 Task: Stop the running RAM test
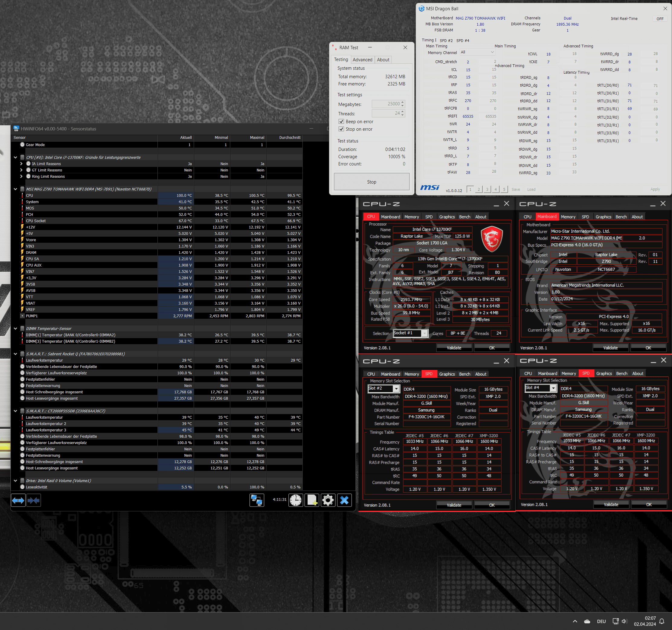point(371,182)
